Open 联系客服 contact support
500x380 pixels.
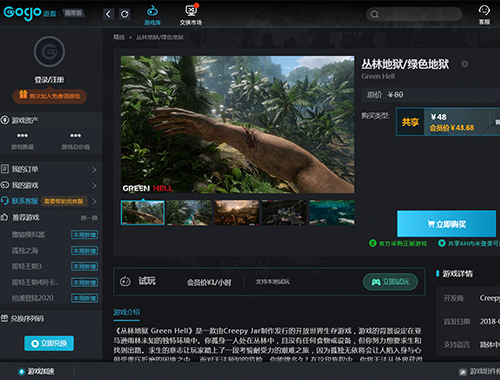[x=25, y=201]
